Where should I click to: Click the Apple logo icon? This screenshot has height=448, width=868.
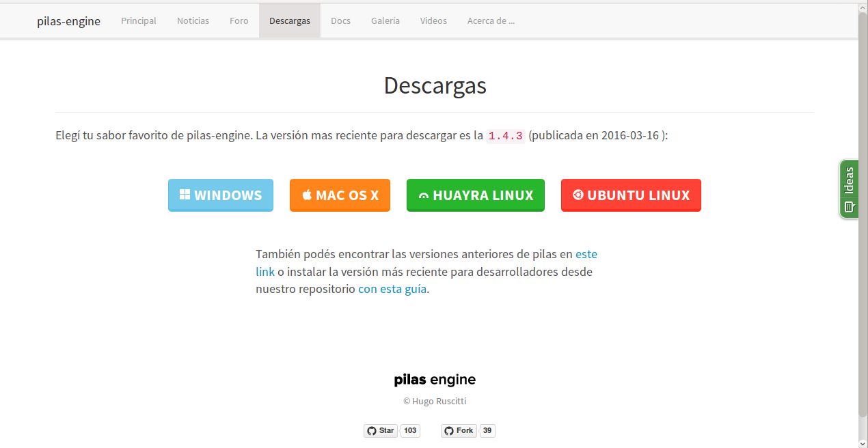coord(307,195)
